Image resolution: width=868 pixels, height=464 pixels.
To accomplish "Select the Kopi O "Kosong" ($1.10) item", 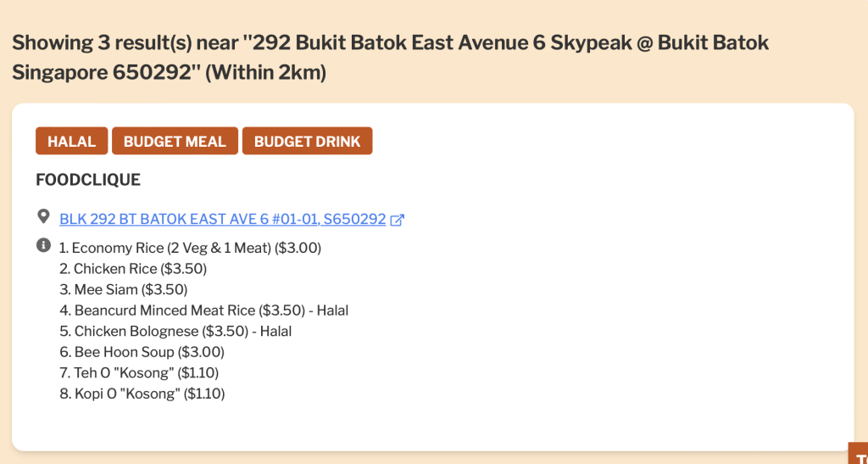I will coord(142,394).
